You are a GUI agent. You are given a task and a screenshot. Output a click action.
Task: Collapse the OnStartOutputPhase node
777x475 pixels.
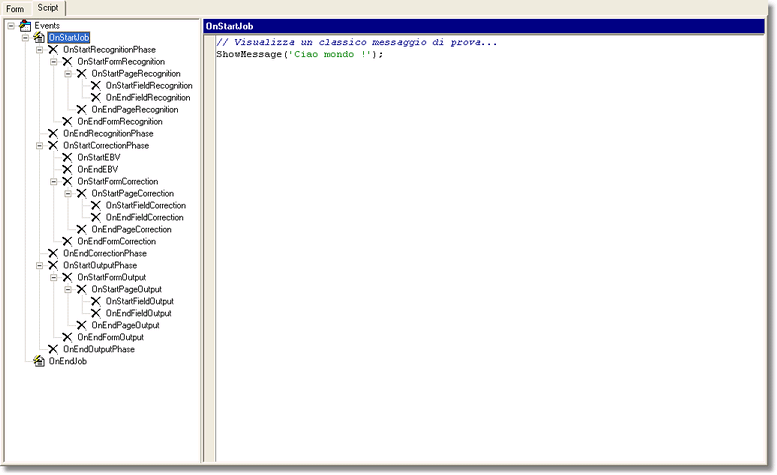[40, 265]
